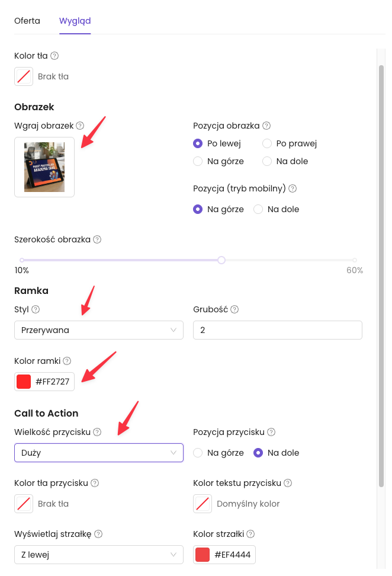
Task: Select the Wygląd tab
Action: [x=75, y=21]
